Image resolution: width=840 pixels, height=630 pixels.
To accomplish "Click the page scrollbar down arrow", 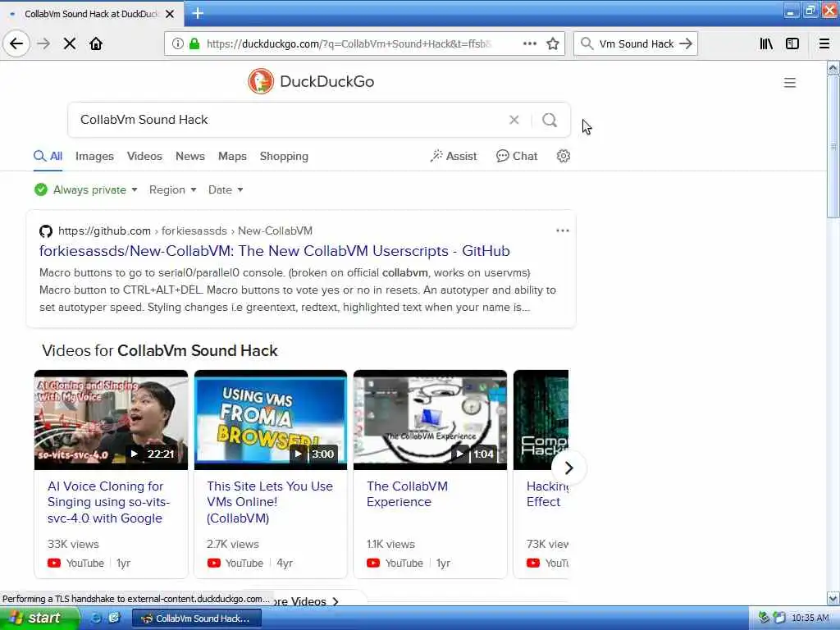I will pyautogui.click(x=833, y=598).
